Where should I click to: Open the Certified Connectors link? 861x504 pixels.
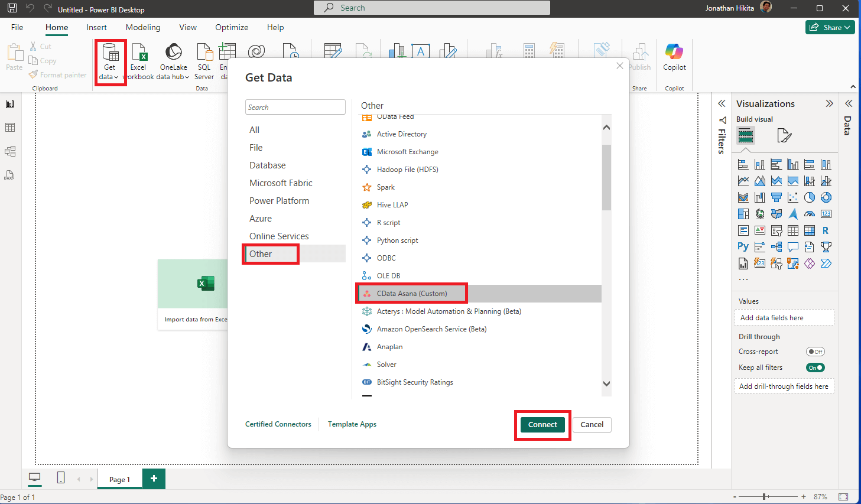(278, 424)
